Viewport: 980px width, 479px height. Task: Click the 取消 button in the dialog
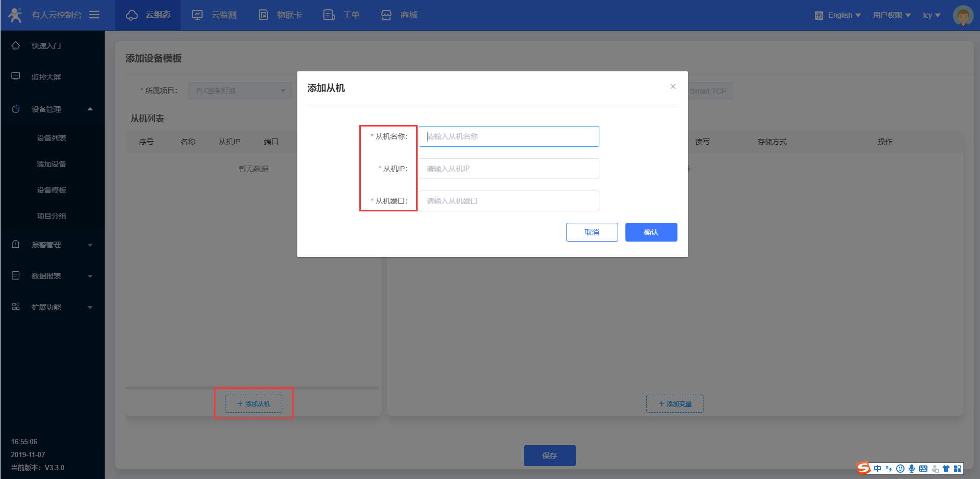pos(592,232)
